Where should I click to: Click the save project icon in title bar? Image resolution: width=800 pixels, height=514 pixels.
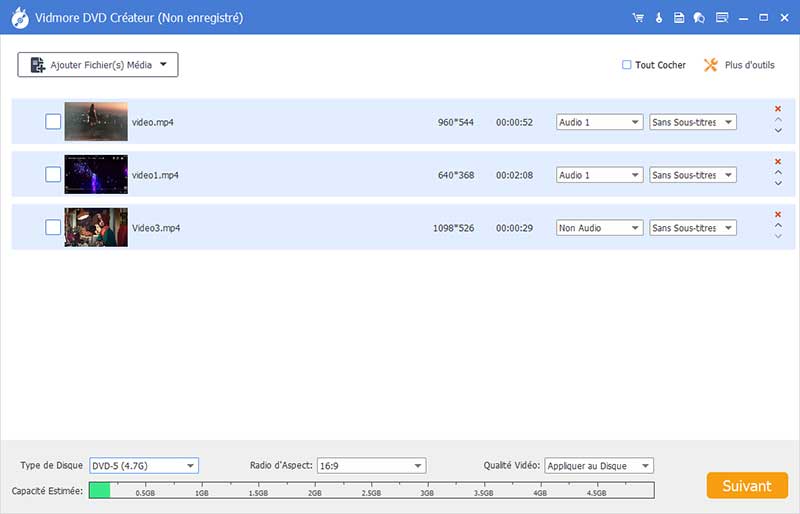coord(679,18)
